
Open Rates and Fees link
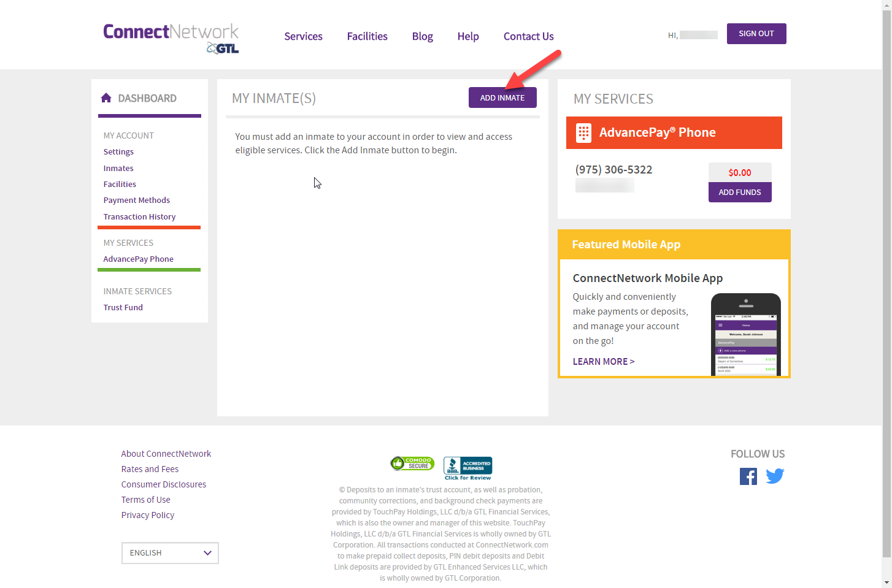[150, 469]
